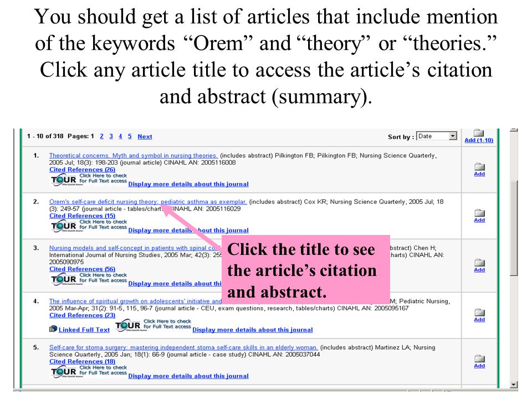Click TOUR full text icon for article 2
Image resolution: width=532 pixels, height=399 pixels.
(x=89, y=226)
